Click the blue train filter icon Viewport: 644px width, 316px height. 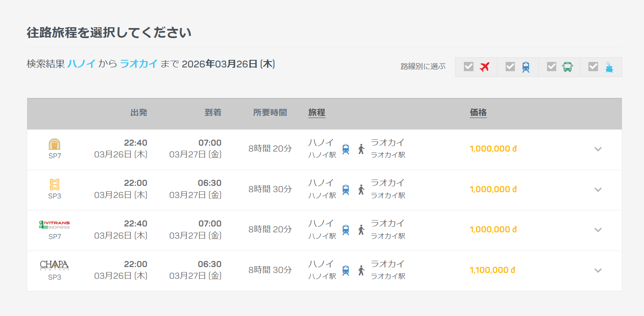526,67
